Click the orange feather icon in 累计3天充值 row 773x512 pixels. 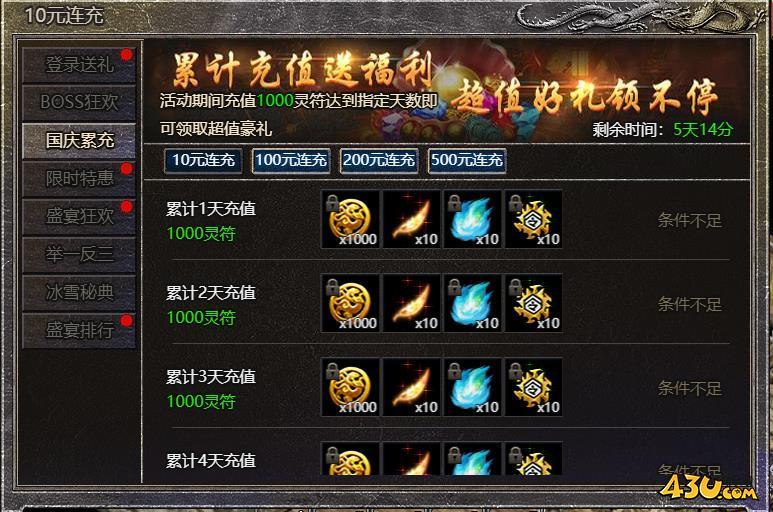tap(412, 388)
